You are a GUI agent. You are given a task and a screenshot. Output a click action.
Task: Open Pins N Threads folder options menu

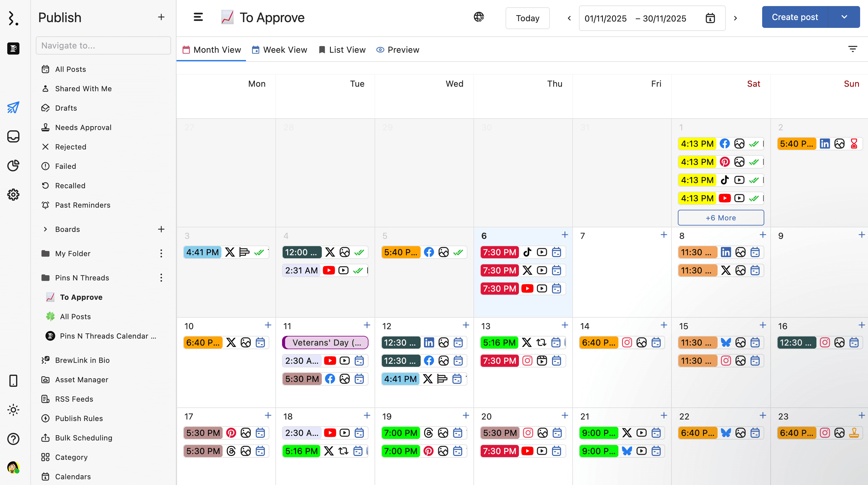161,278
